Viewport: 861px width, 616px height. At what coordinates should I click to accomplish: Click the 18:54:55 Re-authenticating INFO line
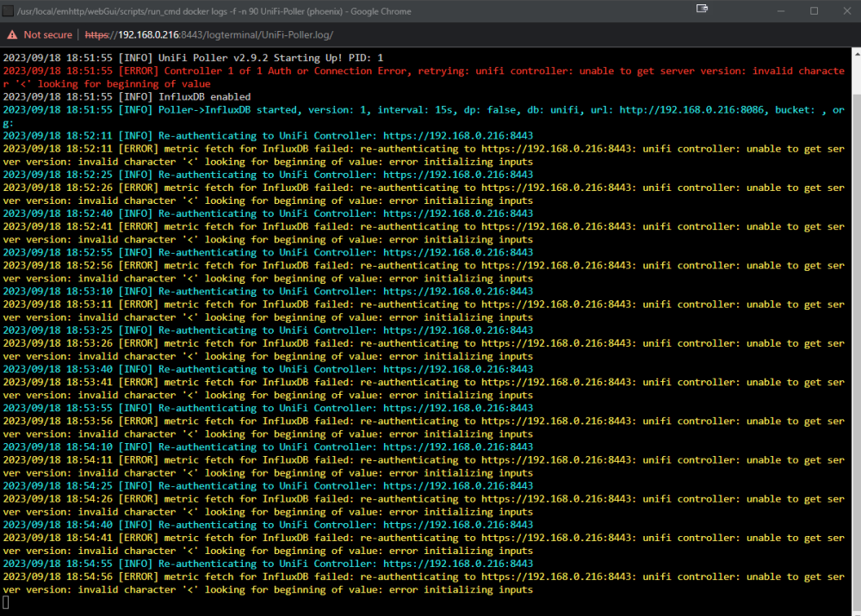268,564
